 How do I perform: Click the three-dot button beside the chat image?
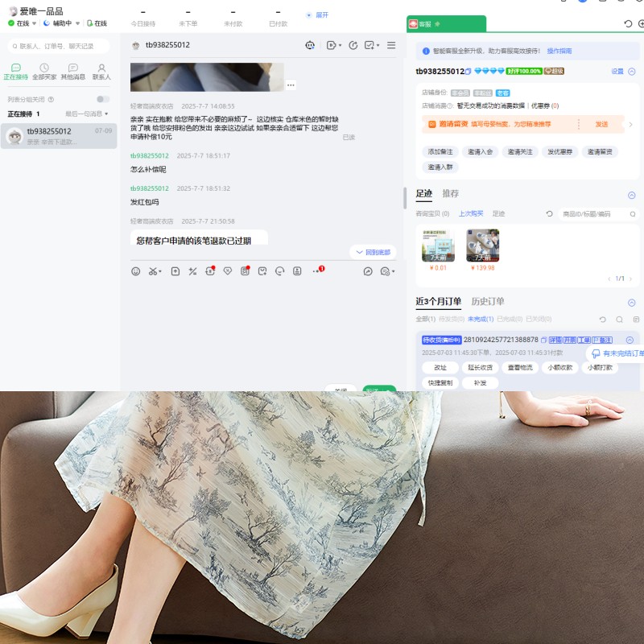(291, 85)
